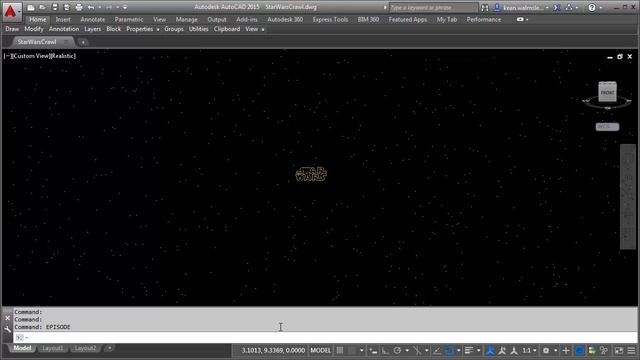Open the Quick Access toolbar customize dropdown
The image size is (640, 360).
pyautogui.click(x=125, y=7)
